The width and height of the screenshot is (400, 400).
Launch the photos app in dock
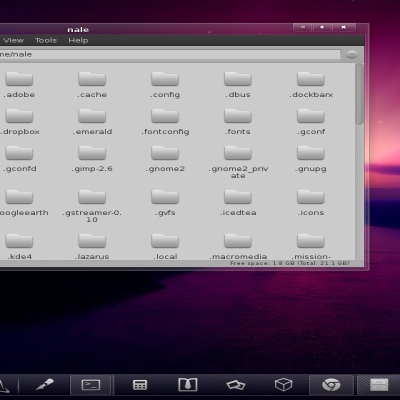(236, 385)
